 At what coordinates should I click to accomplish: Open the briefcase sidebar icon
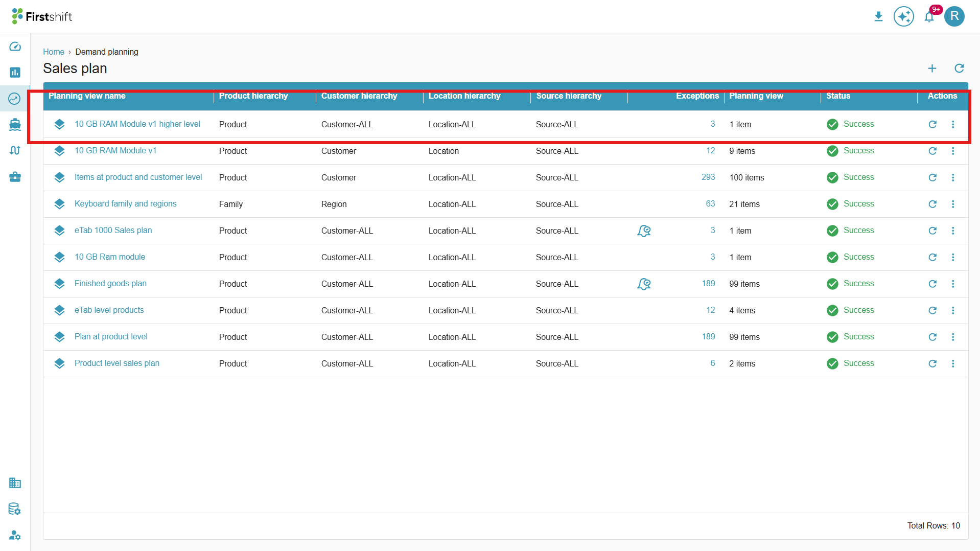(x=15, y=177)
